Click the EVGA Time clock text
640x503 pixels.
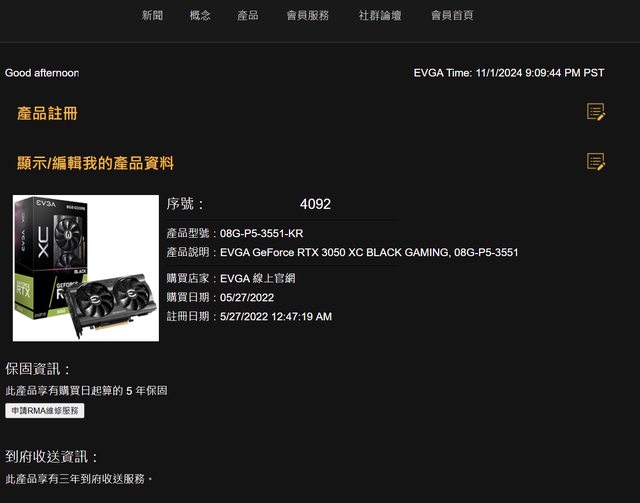click(509, 73)
